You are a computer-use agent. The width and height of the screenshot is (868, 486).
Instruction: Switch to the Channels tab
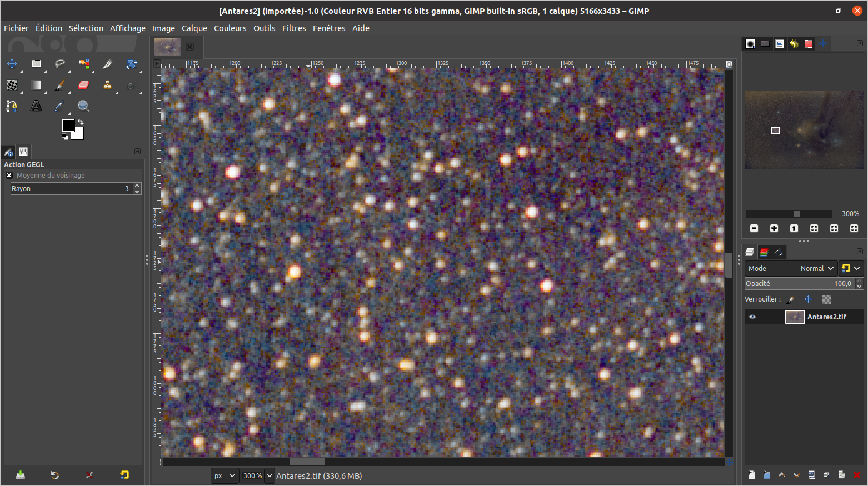pyautogui.click(x=764, y=252)
